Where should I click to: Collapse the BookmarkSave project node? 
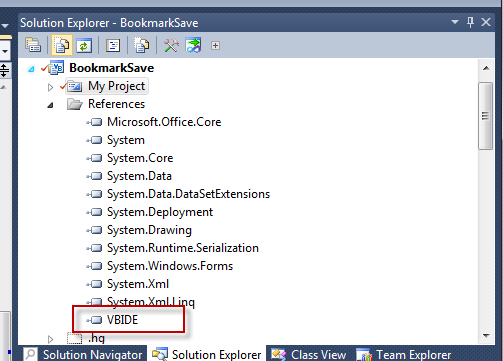click(31, 69)
